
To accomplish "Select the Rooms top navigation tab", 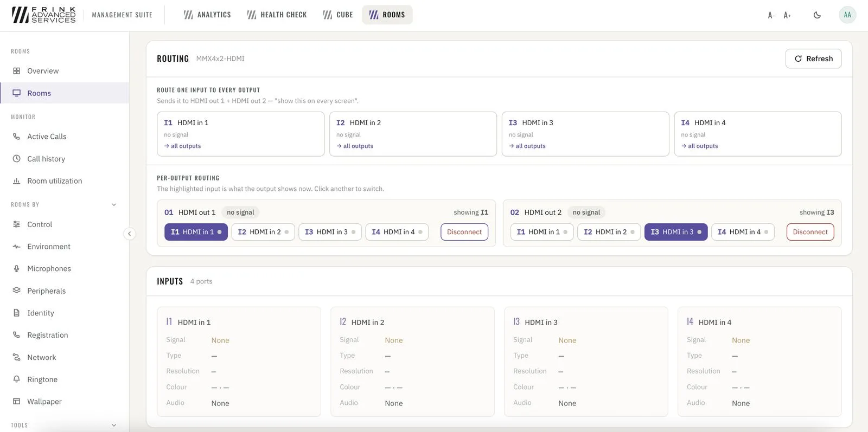I will 387,15.
